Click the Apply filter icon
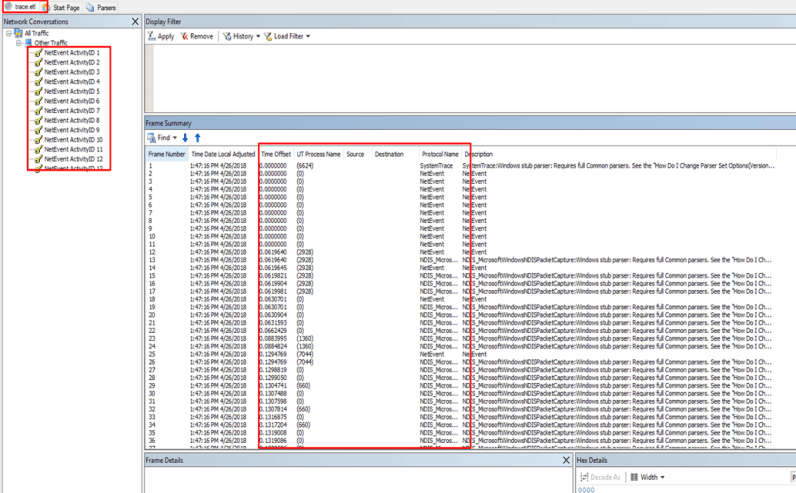The height and width of the screenshot is (493, 796). point(152,36)
